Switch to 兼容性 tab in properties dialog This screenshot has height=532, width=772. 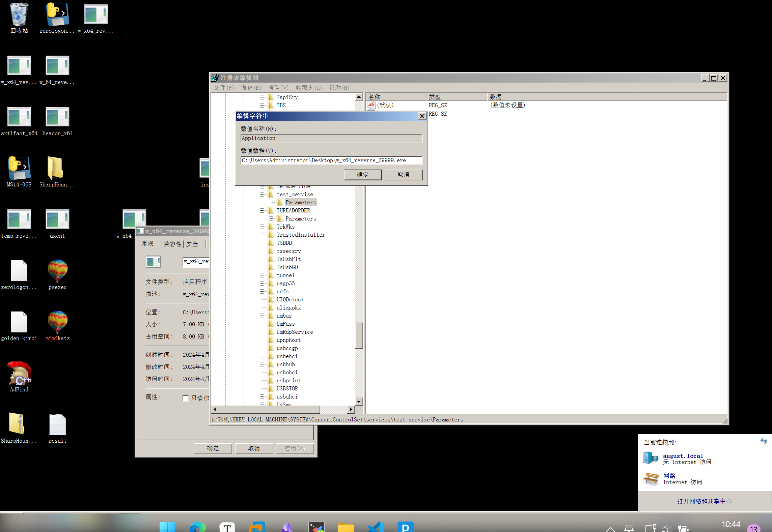[x=173, y=244]
